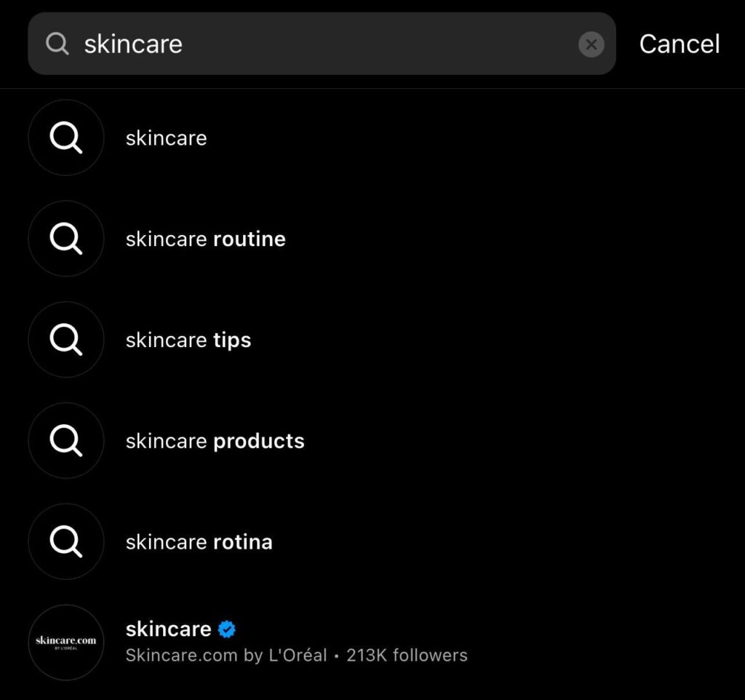745x700 pixels.
Task: Click the search icon next to 'skincare rotina'
Action: (x=65, y=541)
